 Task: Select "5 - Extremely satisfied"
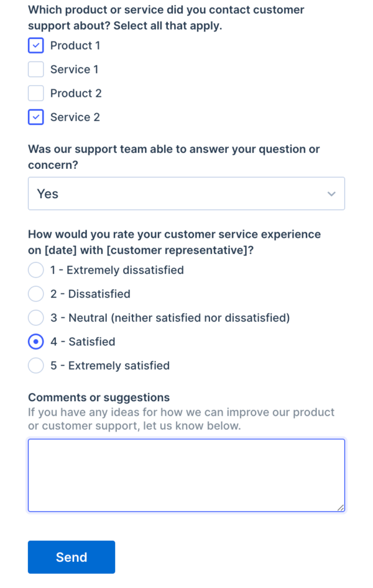pos(35,366)
